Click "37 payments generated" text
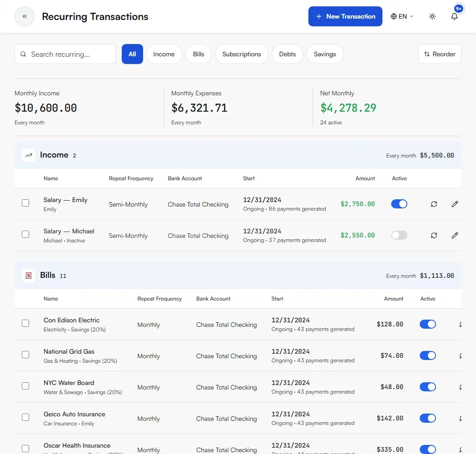The width and height of the screenshot is (476, 454). [297, 240]
